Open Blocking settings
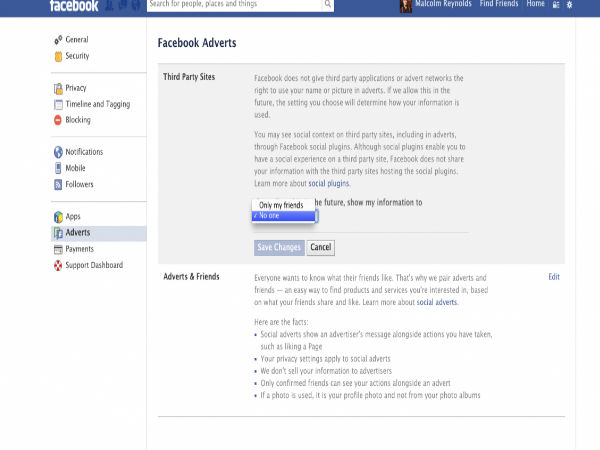 click(78, 120)
